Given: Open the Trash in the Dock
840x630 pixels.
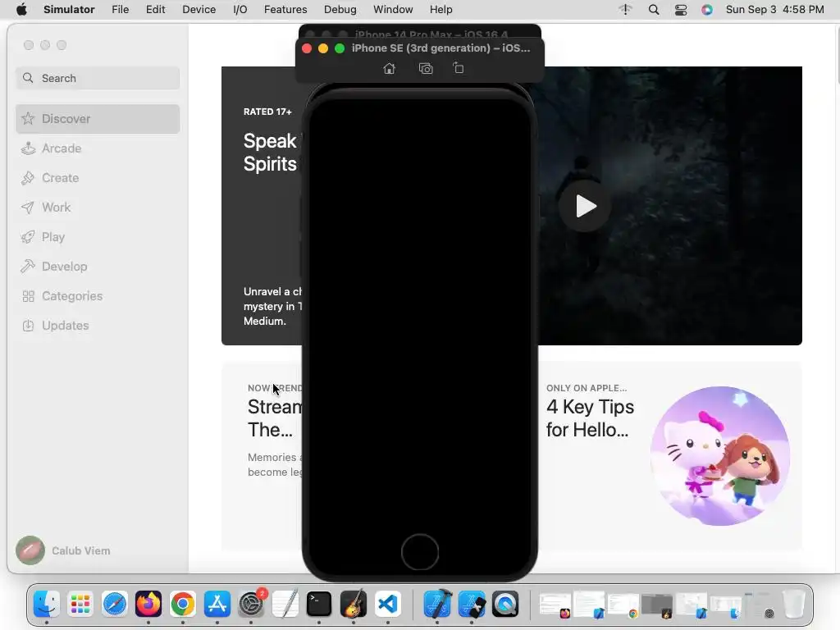Looking at the screenshot, I should click(794, 605).
